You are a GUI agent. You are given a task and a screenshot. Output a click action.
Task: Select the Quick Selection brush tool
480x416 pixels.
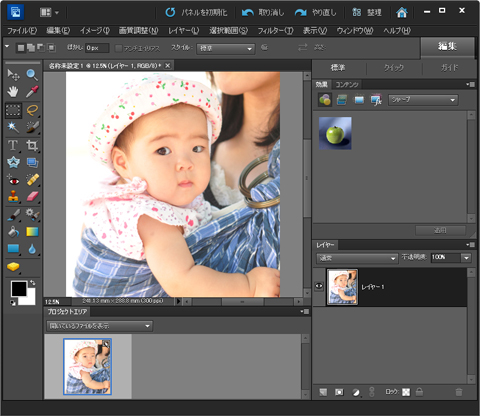[32, 127]
